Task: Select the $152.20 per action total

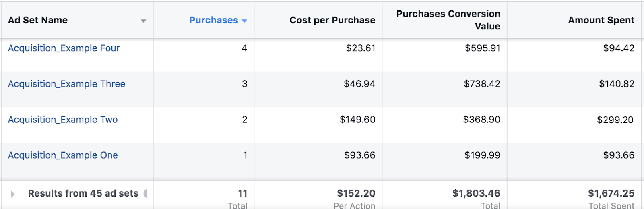Action: point(356,194)
